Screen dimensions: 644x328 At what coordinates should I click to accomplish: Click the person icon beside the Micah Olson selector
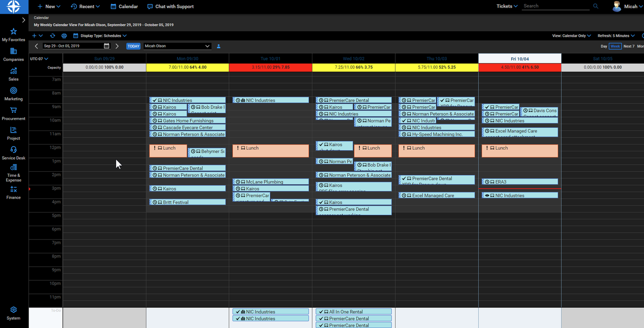218,46
